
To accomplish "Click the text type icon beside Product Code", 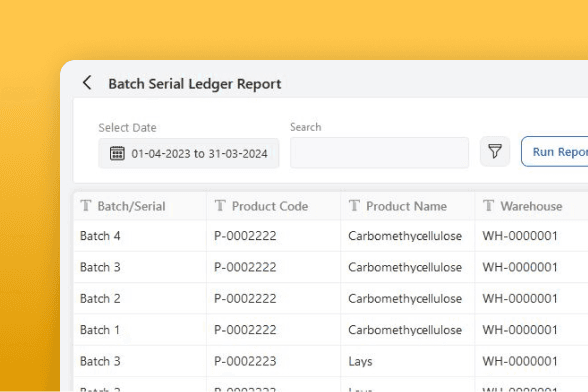I will click(220, 206).
